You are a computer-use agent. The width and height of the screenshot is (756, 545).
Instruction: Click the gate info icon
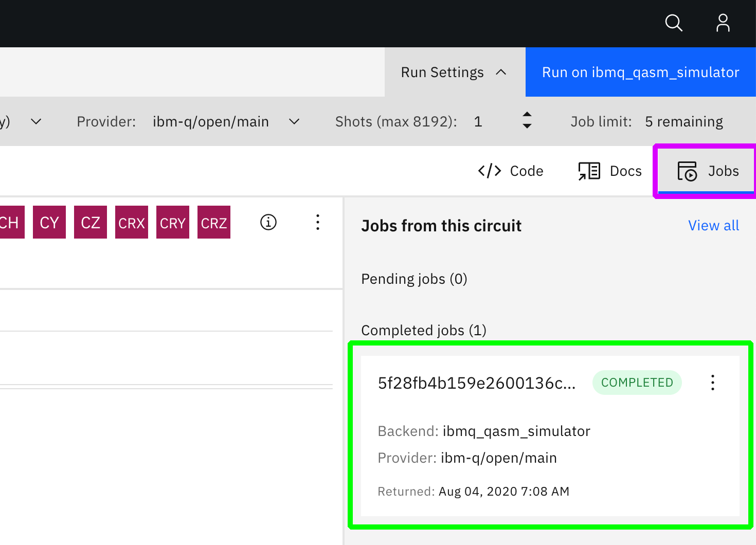(x=268, y=222)
